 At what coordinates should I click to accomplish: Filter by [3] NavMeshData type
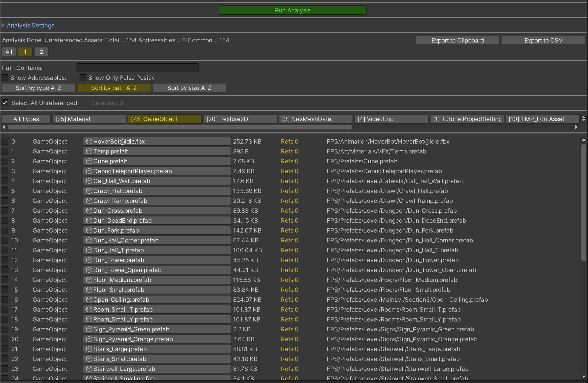tap(316, 119)
